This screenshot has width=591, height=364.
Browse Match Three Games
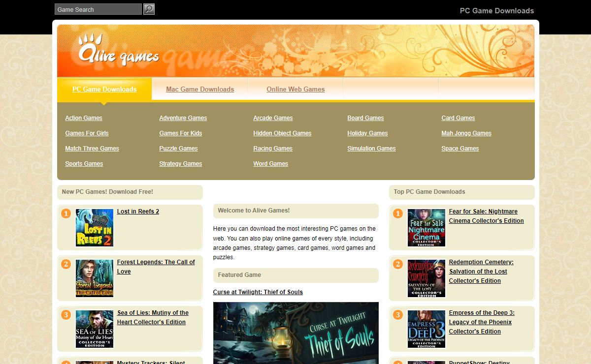tap(92, 149)
